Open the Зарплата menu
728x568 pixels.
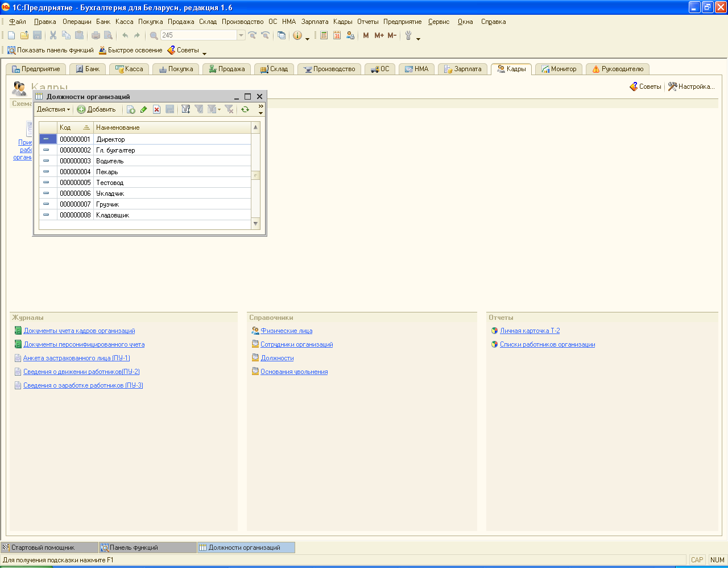pos(315,22)
